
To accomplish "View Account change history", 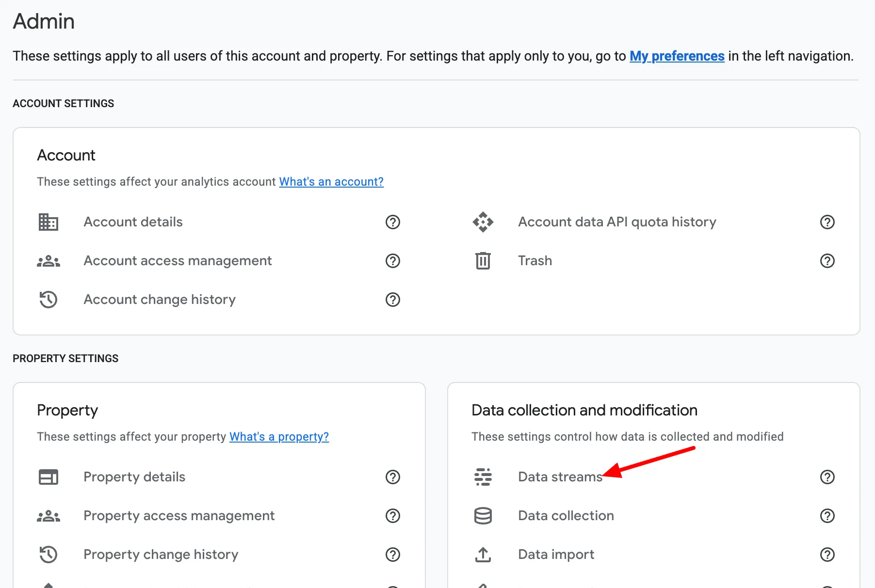I will tap(160, 300).
